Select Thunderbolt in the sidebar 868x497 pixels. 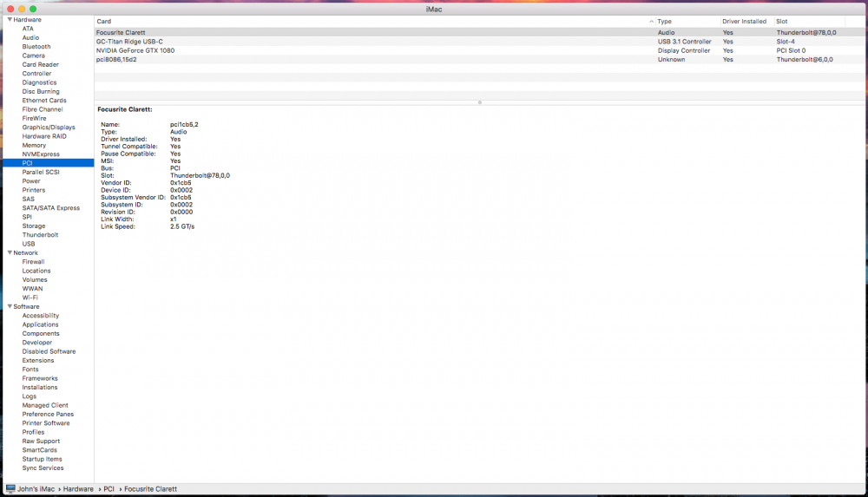pos(40,235)
